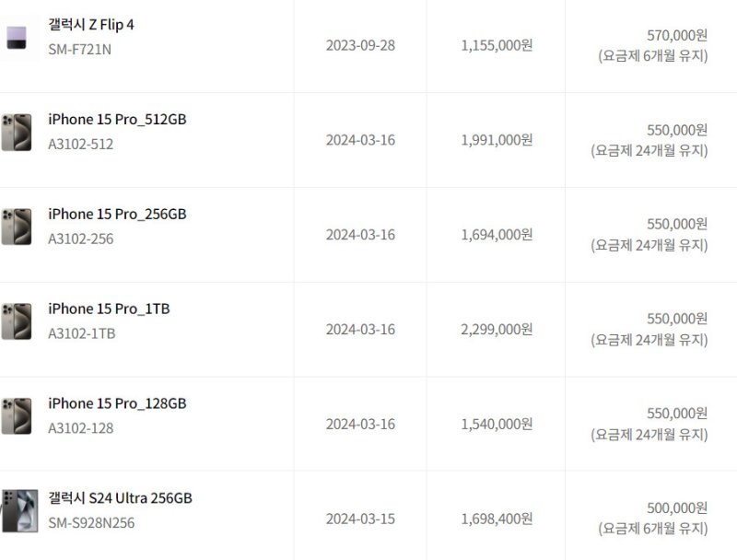The height and width of the screenshot is (560, 737).
Task: Open the 갤럭시 S24 Ultra 256GB name
Action: pos(120,498)
